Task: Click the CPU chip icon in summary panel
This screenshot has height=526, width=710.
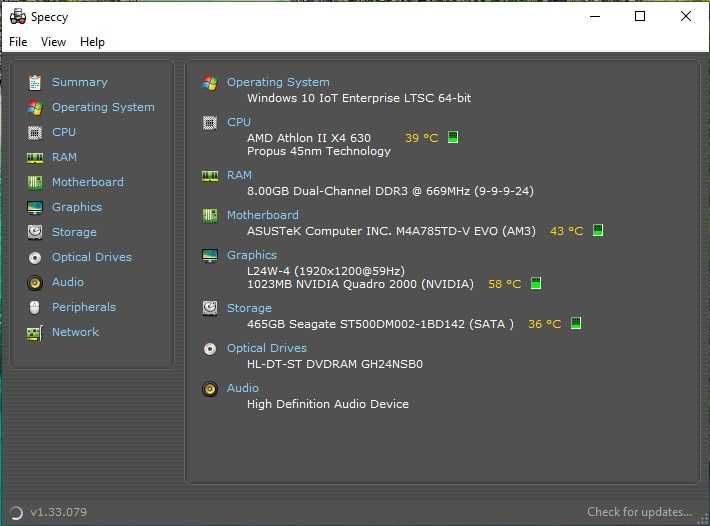Action: 210,123
